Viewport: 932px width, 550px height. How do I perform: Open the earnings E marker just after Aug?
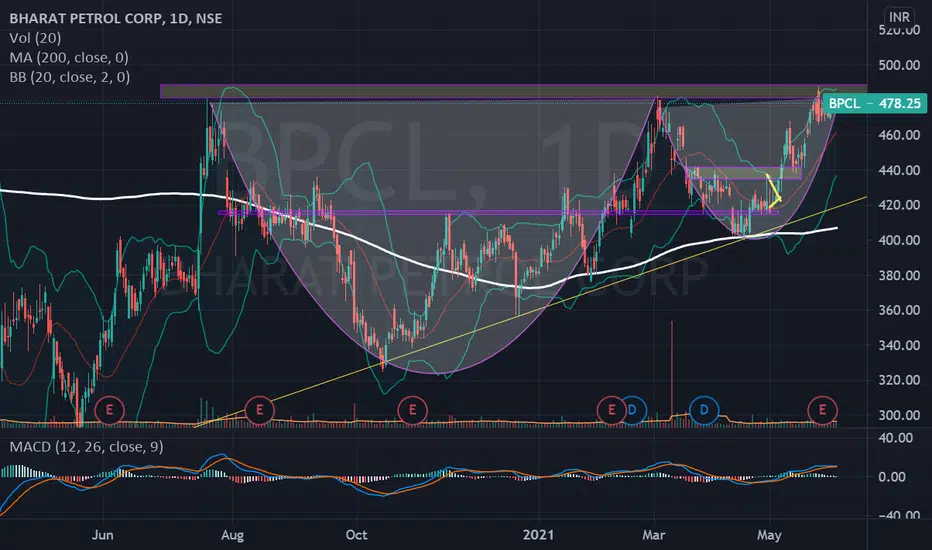(x=259, y=410)
